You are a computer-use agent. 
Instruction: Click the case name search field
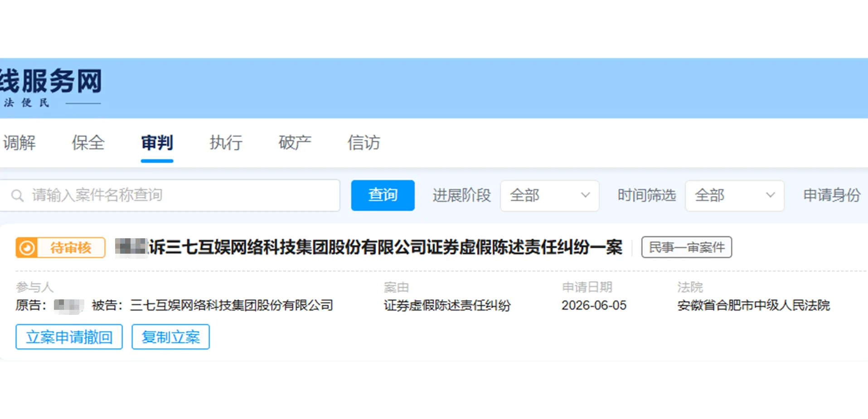coord(169,195)
